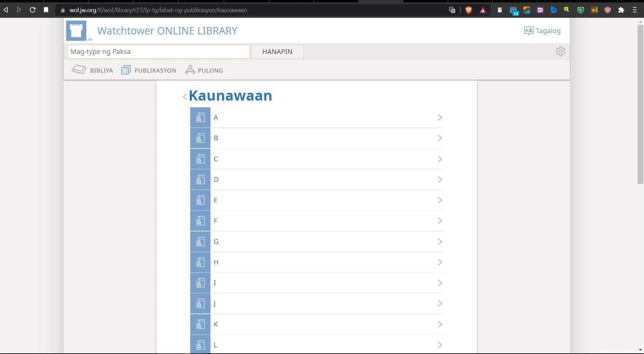Open the Watchtower ONLINE LIBRARY title link
This screenshot has height=354, width=644.
[167, 31]
